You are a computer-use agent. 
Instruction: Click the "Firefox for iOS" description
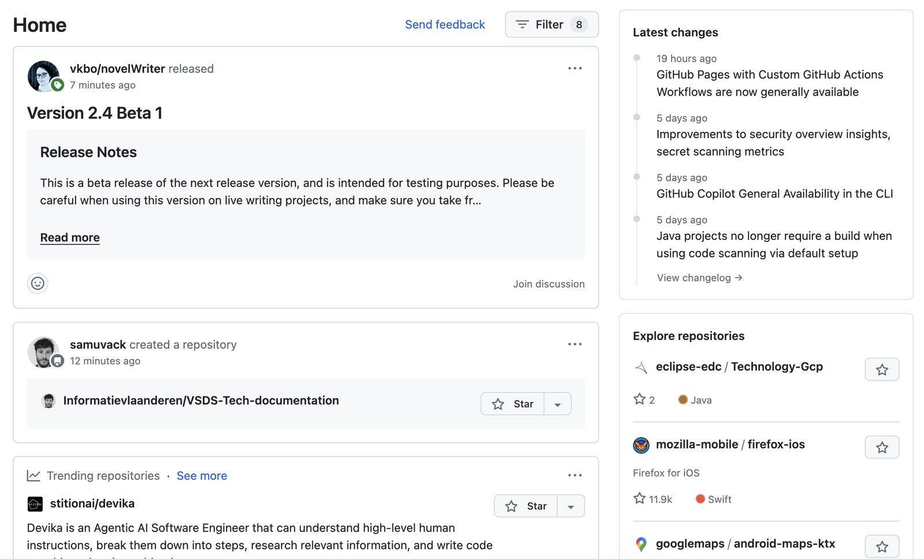click(666, 473)
